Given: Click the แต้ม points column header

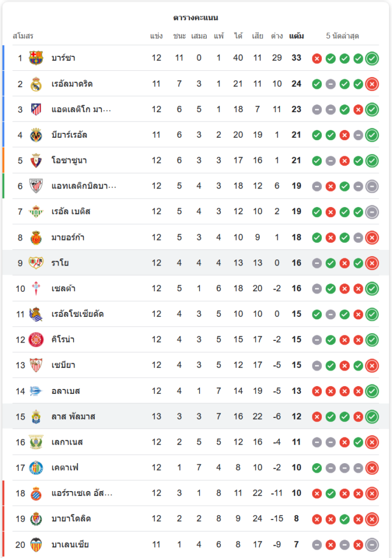Looking at the screenshot, I should [296, 36].
